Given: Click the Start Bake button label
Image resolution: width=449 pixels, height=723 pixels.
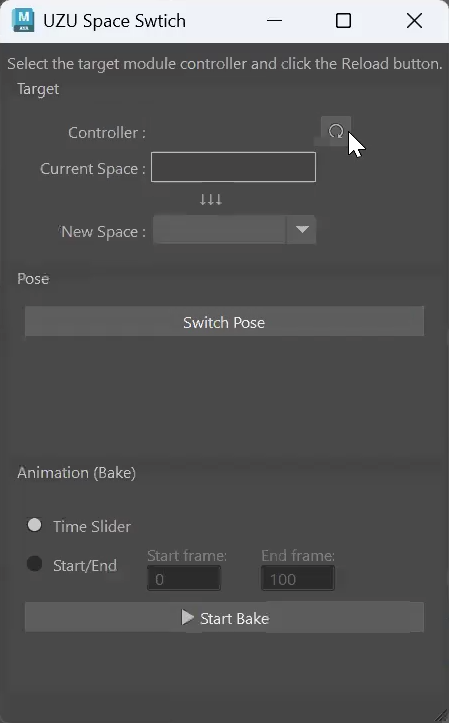Looking at the screenshot, I should [235, 618].
